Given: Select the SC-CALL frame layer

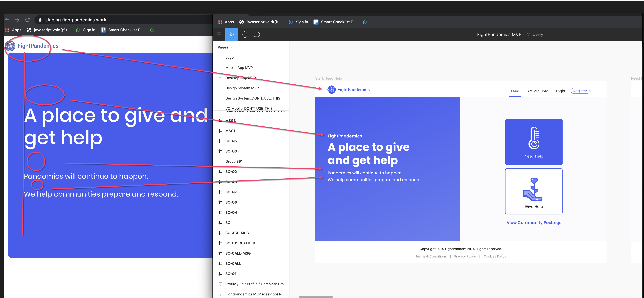Looking at the screenshot, I should [x=233, y=264].
